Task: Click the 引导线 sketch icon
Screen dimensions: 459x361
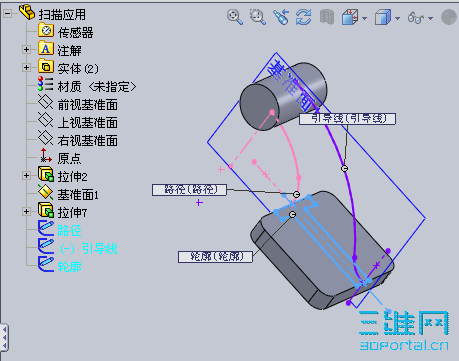Action: [46, 246]
